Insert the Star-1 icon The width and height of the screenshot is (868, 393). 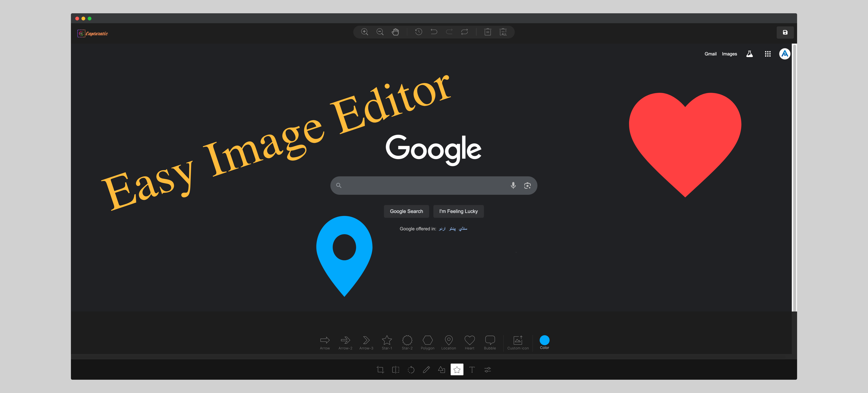387,343
